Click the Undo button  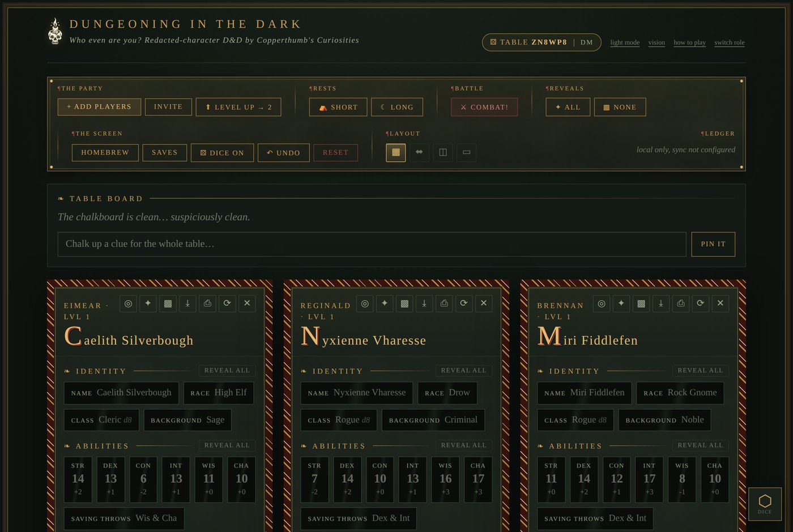coord(284,153)
